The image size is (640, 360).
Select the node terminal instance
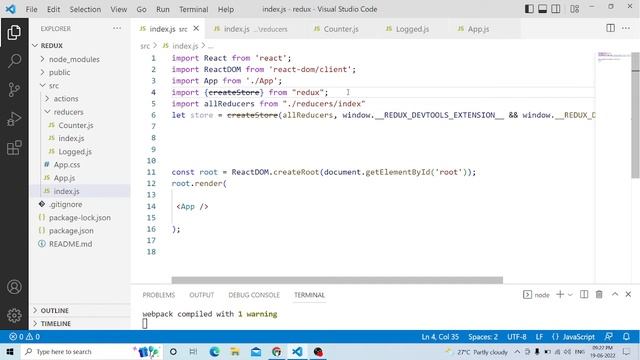(x=536, y=295)
